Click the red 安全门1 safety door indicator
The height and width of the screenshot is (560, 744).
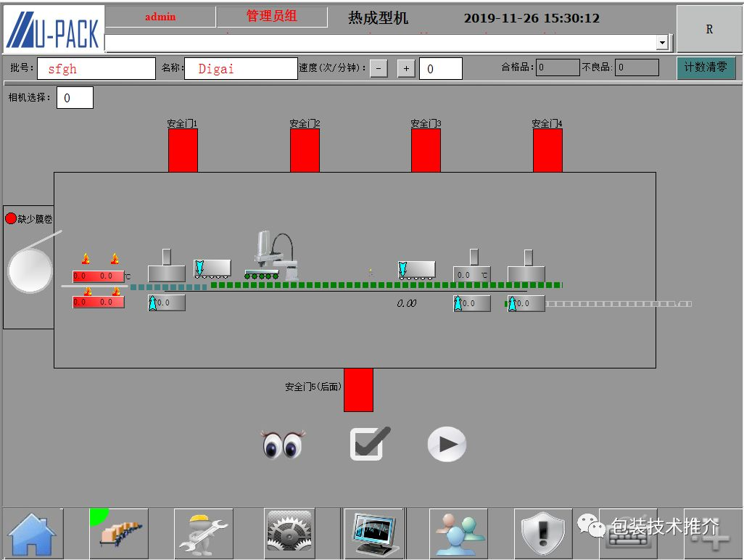pyautogui.click(x=183, y=150)
